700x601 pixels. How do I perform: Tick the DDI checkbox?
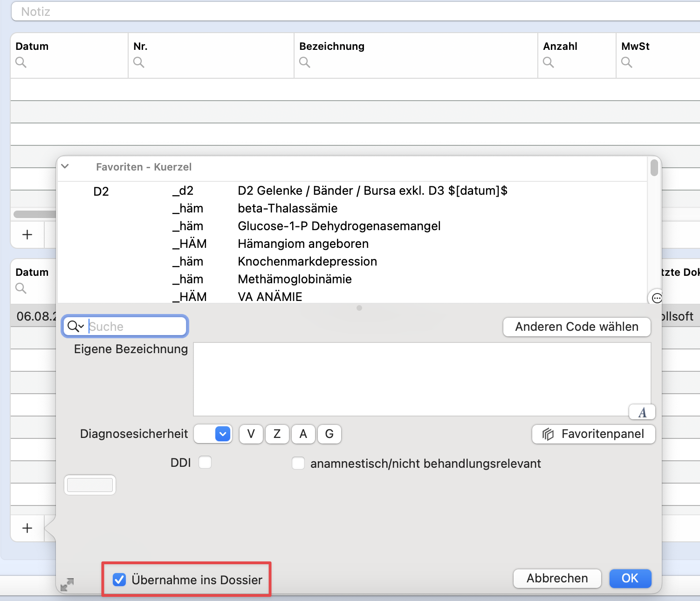pyautogui.click(x=205, y=463)
